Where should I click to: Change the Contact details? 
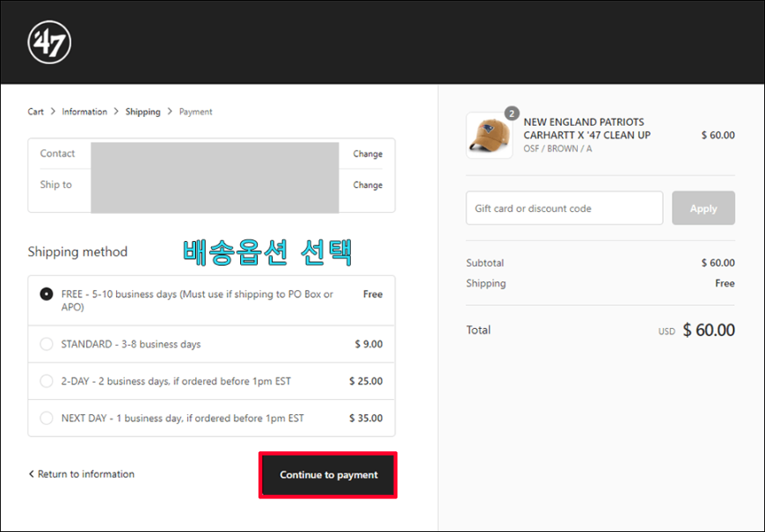(368, 154)
